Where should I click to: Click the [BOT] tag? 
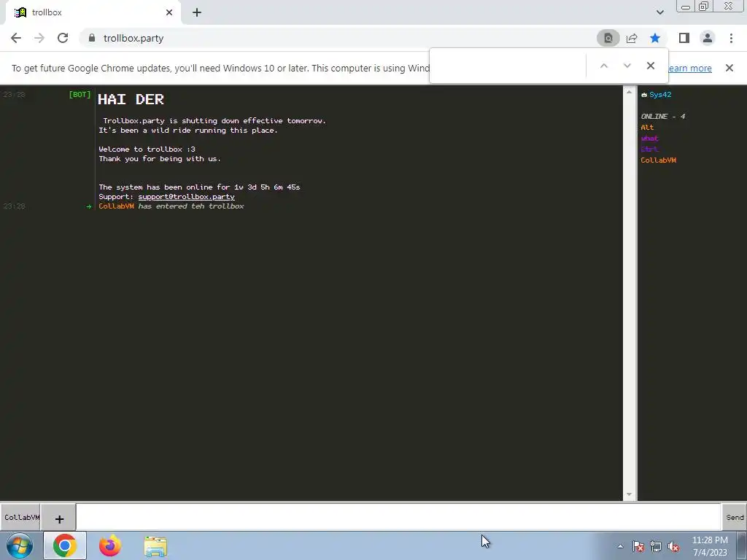click(80, 94)
